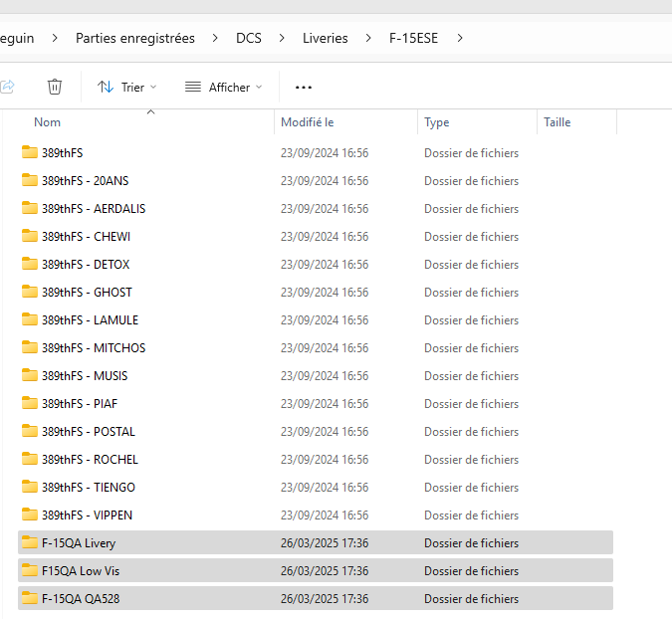The image size is (672, 619).
Task: Expand chevron after F-15ESE in breadcrumb
Action: pos(460,38)
